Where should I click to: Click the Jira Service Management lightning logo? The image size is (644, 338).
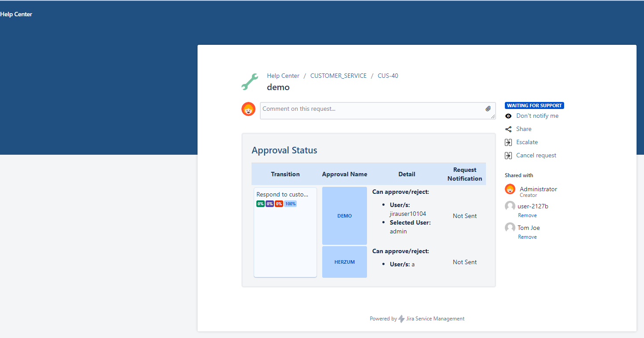coord(401,319)
